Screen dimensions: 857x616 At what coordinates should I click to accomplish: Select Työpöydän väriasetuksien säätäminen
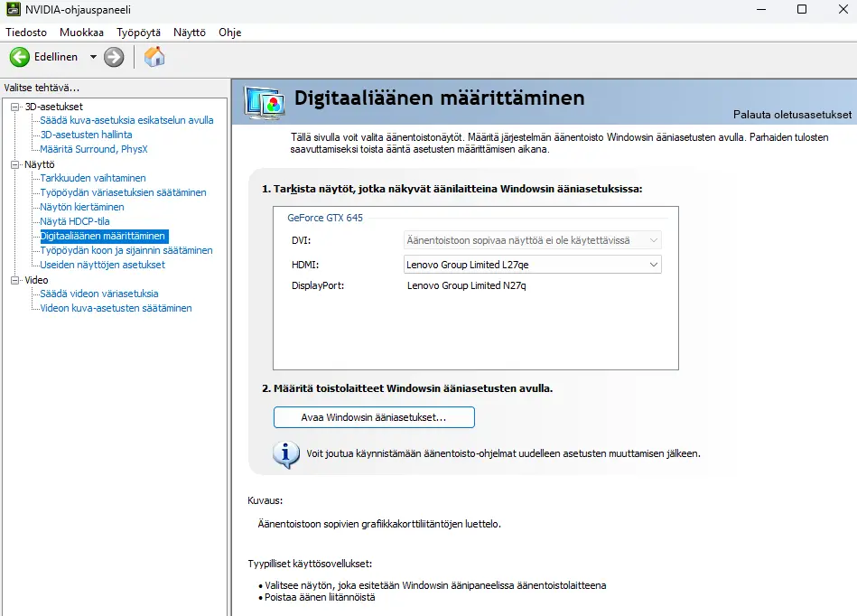pos(123,192)
